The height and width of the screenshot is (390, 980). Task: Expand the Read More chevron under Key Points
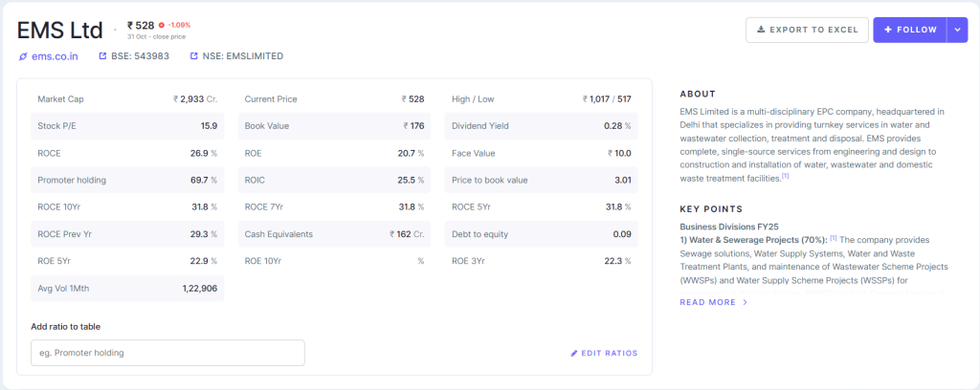click(x=746, y=302)
